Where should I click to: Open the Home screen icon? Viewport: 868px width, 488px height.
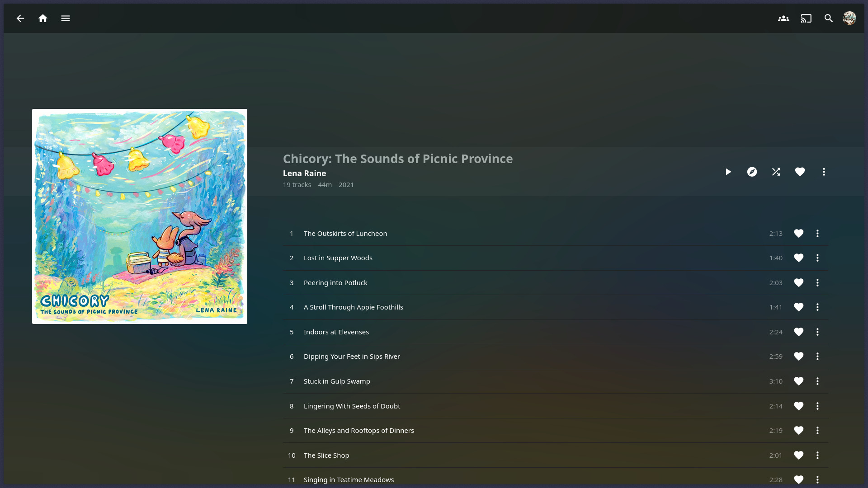[43, 19]
